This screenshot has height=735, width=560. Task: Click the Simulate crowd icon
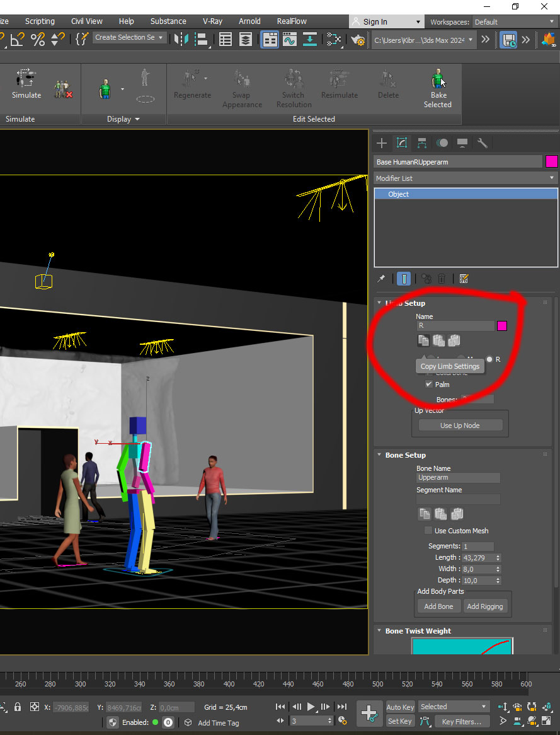tap(26, 78)
